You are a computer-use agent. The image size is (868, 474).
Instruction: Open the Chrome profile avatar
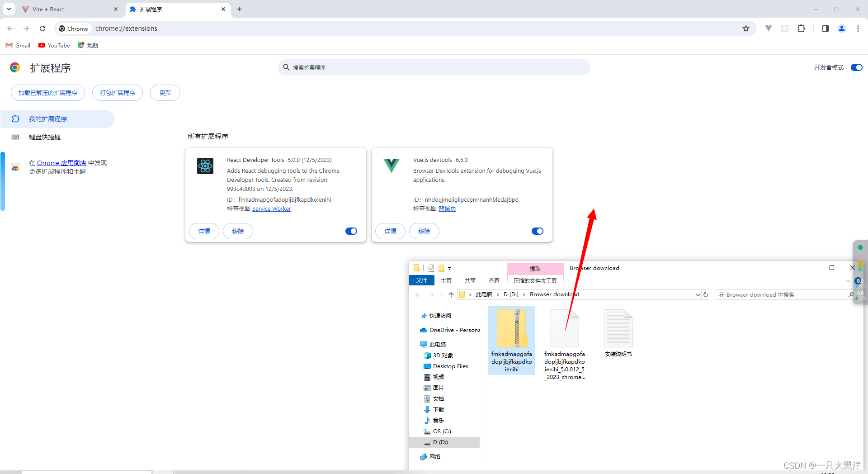point(842,28)
